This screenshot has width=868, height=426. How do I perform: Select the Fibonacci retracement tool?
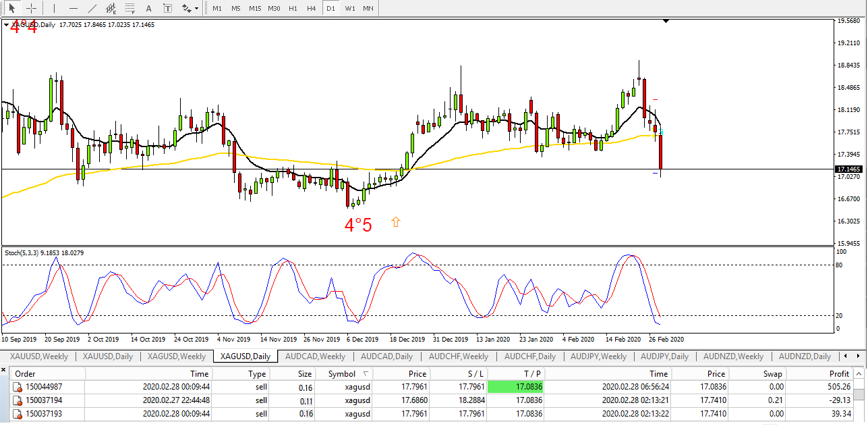pyautogui.click(x=130, y=8)
